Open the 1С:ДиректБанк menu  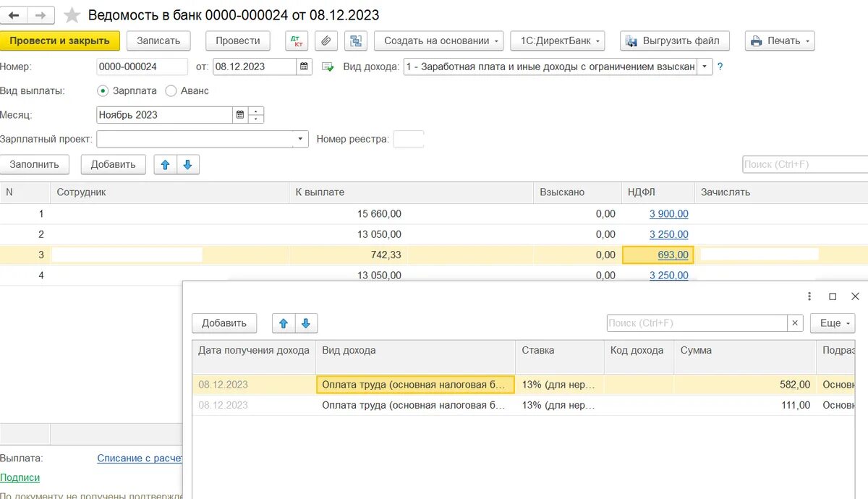(x=557, y=41)
